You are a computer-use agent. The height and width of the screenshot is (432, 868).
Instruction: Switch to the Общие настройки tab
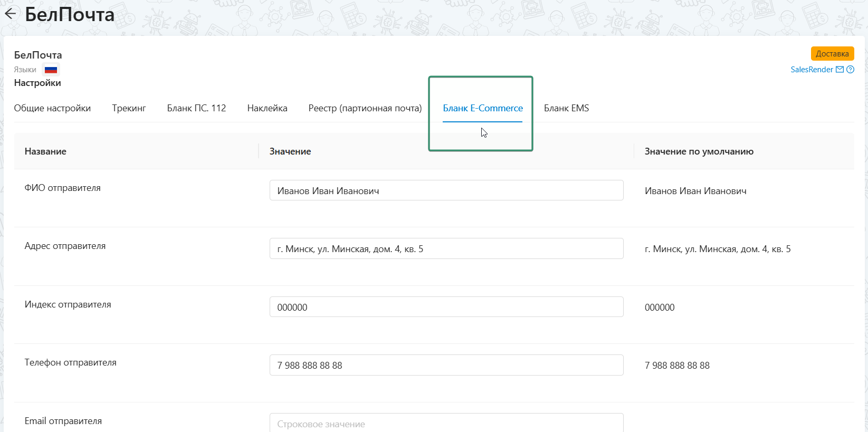(52, 108)
